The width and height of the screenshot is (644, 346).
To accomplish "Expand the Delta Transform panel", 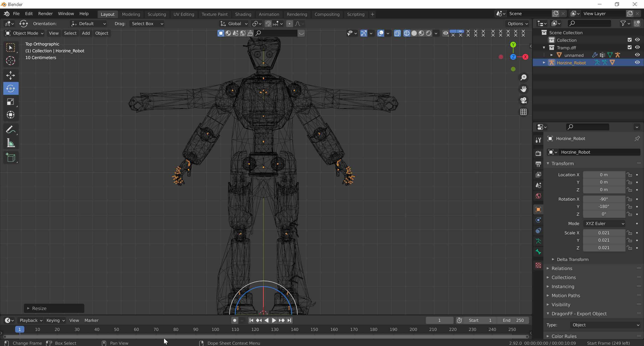I will [x=572, y=259].
